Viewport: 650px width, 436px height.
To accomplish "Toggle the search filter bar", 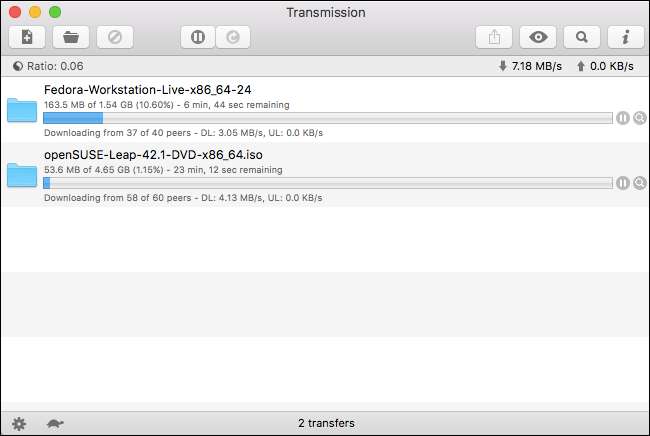I will coord(582,37).
